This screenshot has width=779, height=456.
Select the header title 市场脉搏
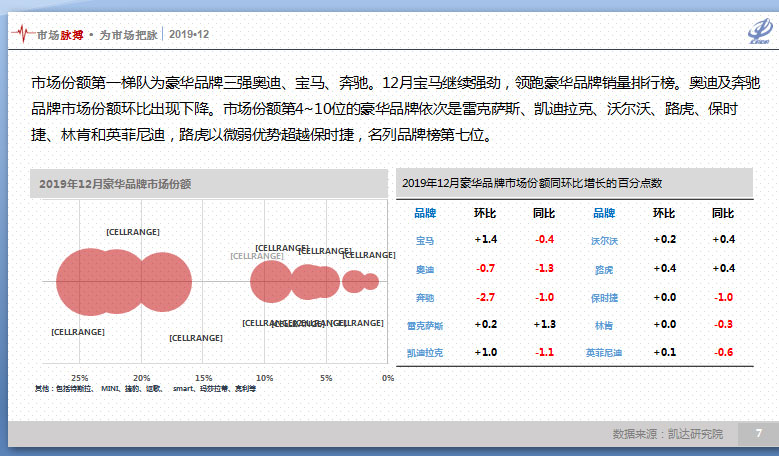[x=60, y=35]
